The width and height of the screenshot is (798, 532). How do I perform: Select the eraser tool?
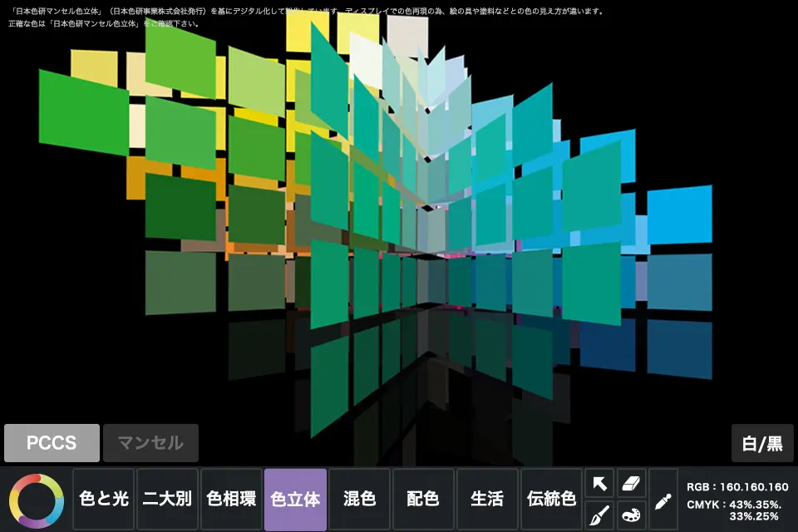(632, 483)
